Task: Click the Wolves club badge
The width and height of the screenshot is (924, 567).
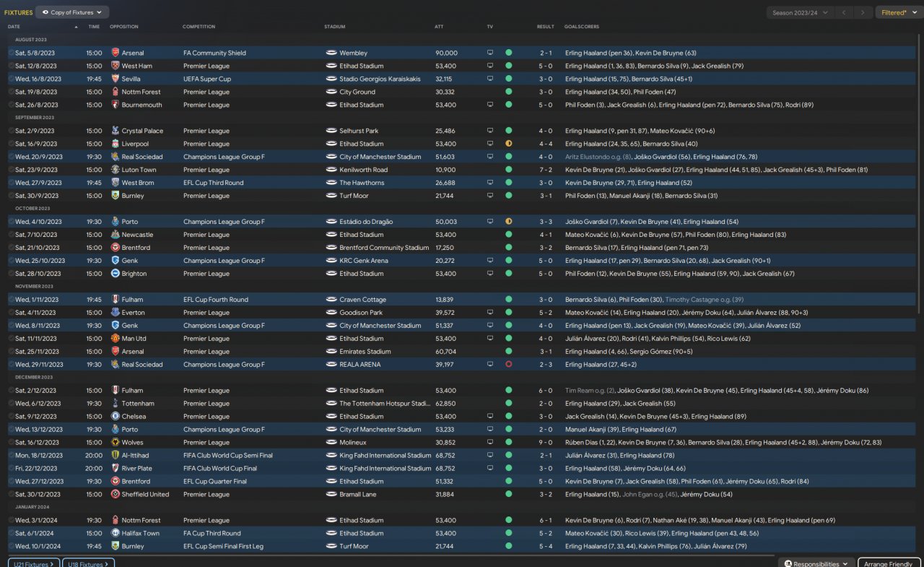Action: (115, 443)
